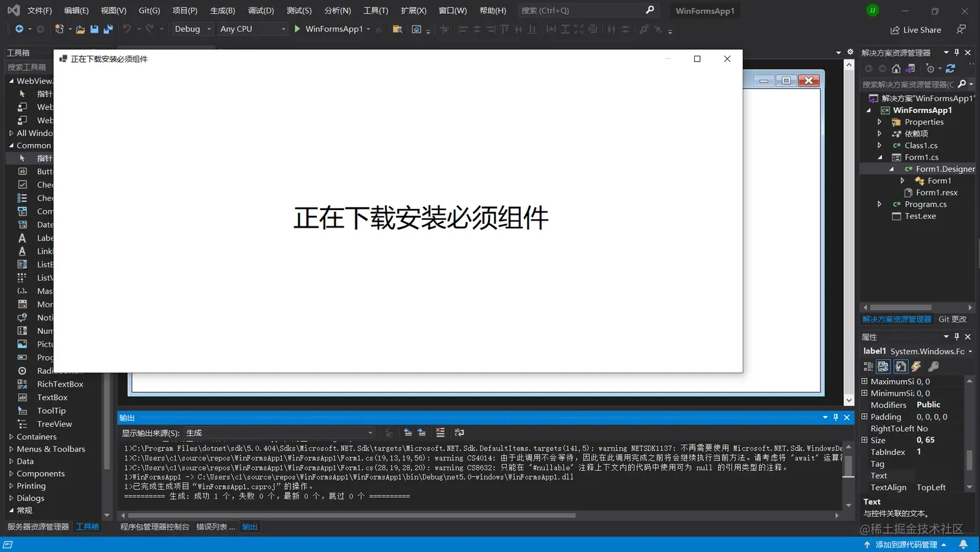
Task: Select Test.exe in Solution Explorer
Action: click(920, 216)
